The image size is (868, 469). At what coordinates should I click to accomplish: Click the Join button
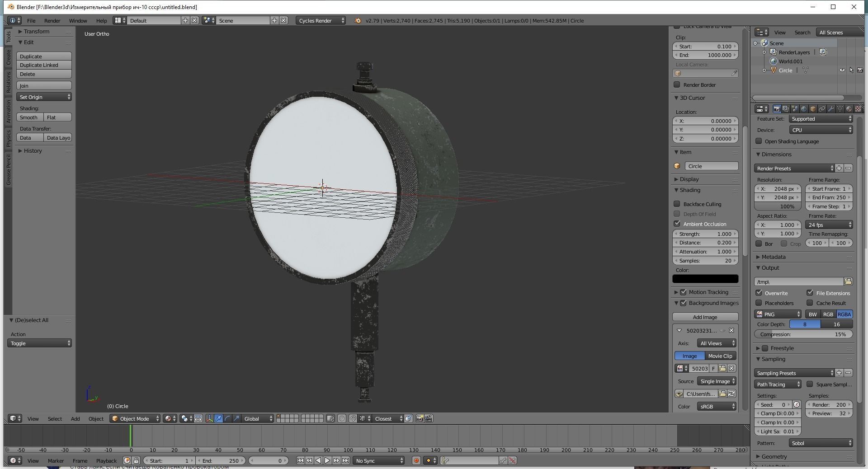click(44, 86)
